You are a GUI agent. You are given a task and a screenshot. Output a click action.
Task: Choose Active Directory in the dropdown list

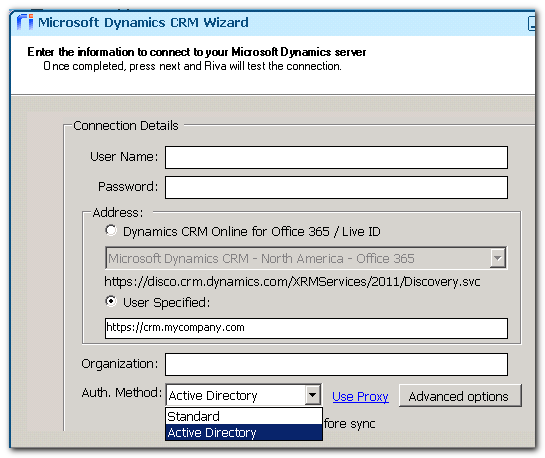pos(244,432)
